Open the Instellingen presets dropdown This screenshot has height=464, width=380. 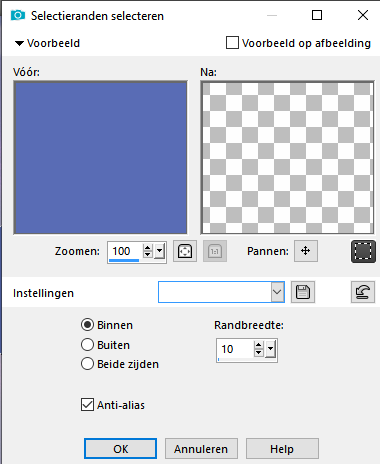click(277, 292)
